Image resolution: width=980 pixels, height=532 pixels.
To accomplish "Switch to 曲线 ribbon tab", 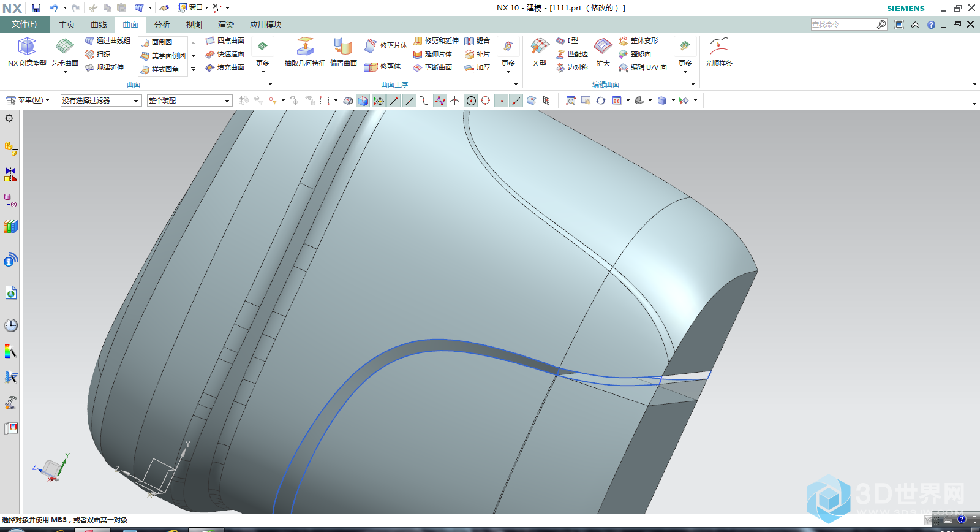I will [99, 25].
